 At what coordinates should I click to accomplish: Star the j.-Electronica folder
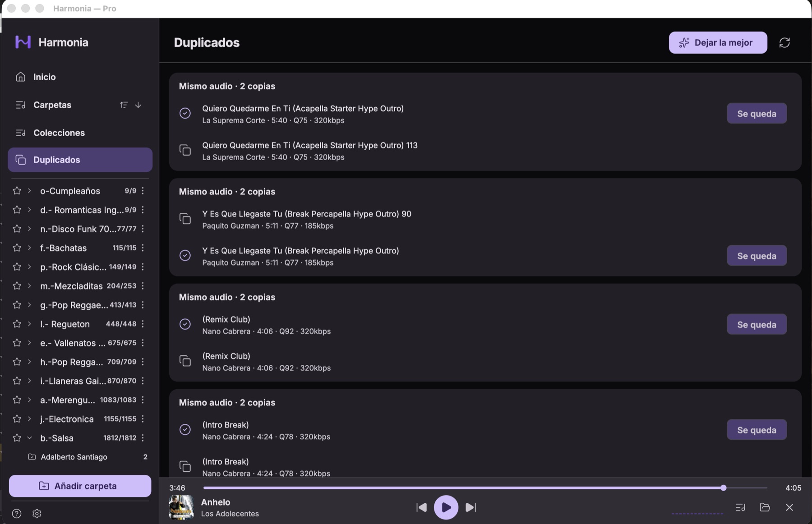tap(17, 419)
